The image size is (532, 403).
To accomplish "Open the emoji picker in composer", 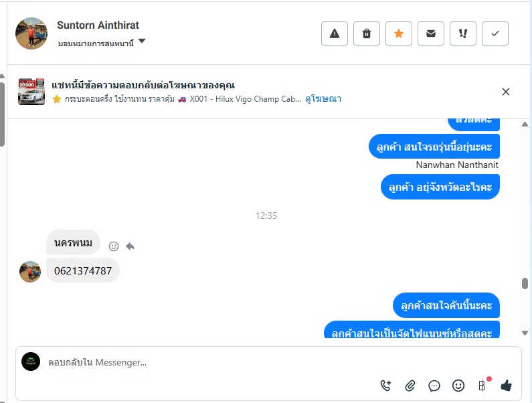I will point(458,385).
